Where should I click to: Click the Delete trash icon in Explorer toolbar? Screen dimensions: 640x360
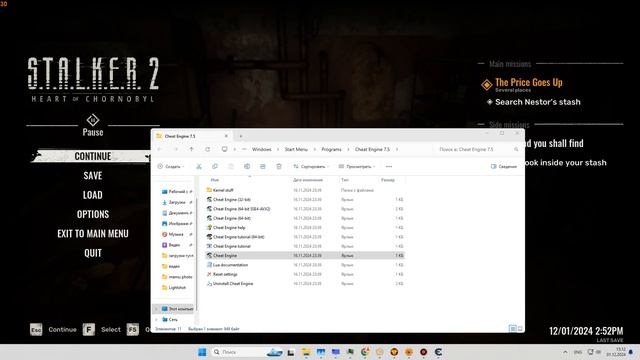pos(279,167)
